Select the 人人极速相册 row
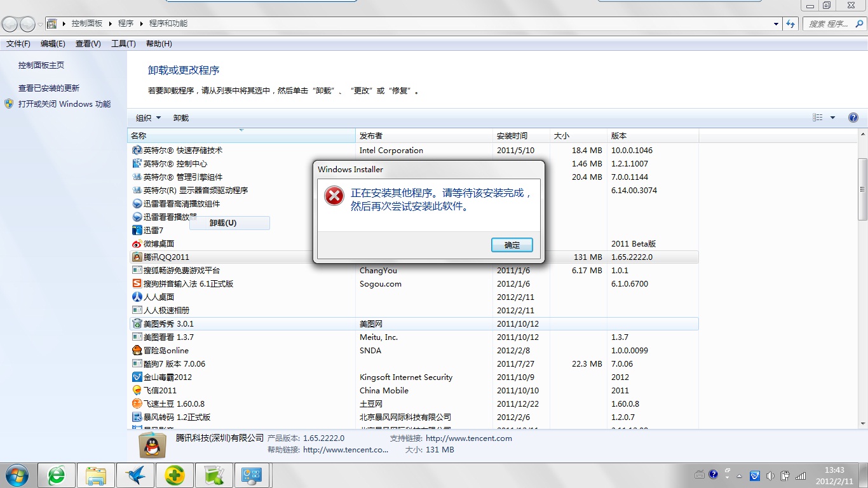868x488 pixels. [x=413, y=311]
